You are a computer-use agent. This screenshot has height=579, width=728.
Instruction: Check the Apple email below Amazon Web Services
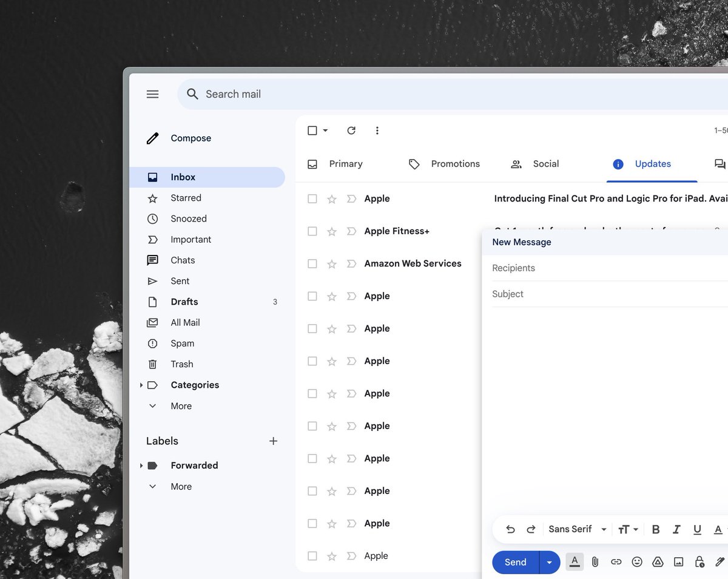pos(312,296)
